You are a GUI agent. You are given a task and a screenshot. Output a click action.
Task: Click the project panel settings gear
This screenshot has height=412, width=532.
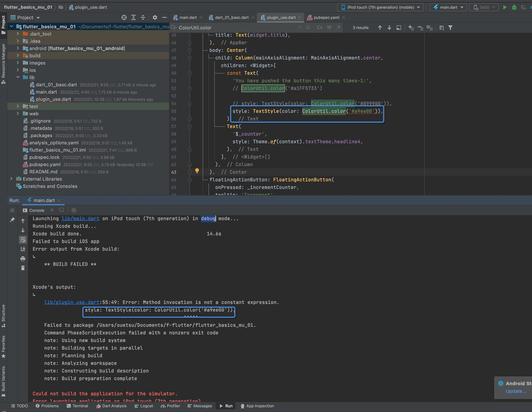[155, 18]
